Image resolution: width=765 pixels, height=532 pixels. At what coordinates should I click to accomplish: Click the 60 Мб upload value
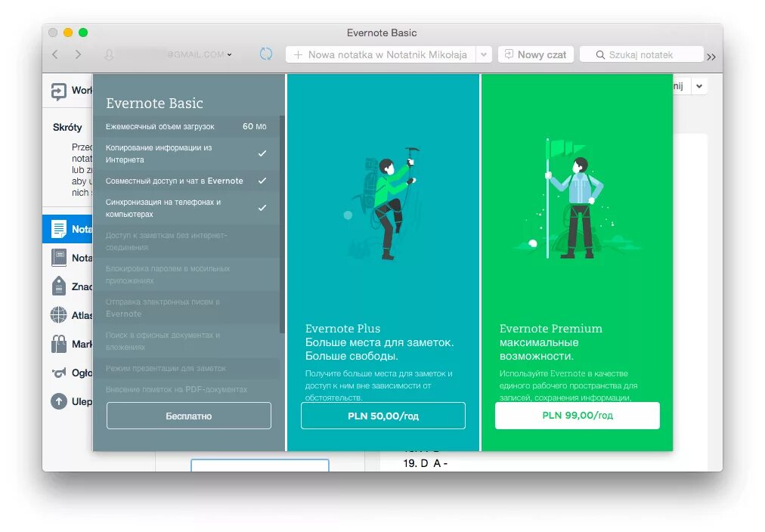(x=255, y=126)
